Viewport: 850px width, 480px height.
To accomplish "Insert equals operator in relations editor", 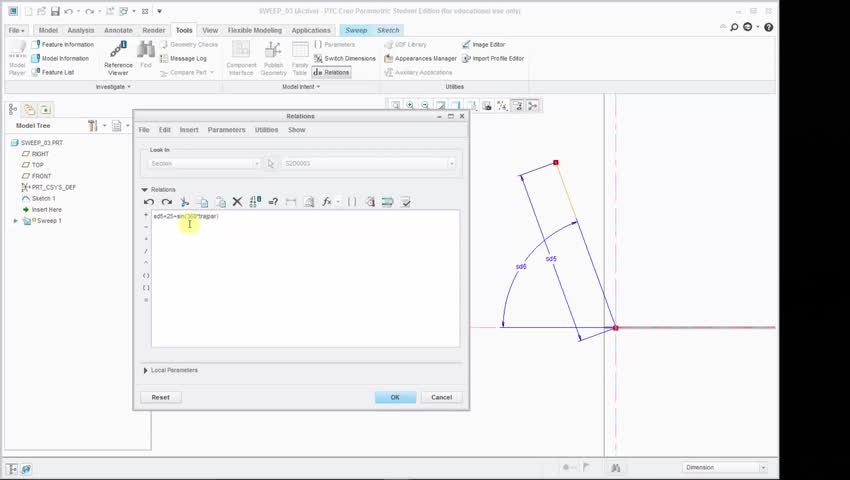I will [x=146, y=299].
